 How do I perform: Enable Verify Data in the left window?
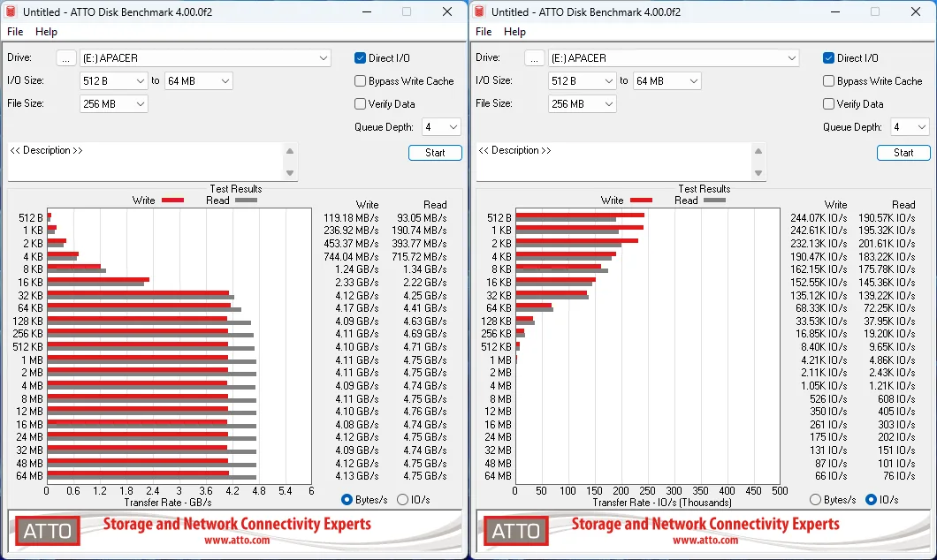(x=360, y=104)
